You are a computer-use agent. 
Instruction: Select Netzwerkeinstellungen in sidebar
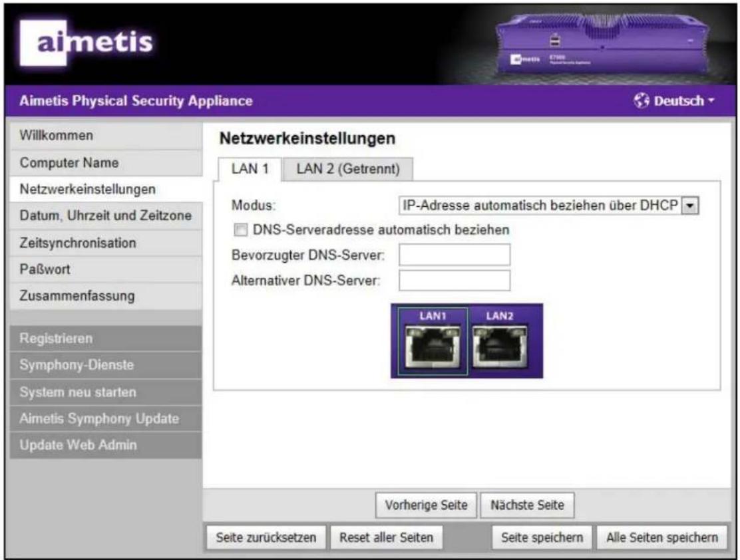point(106,189)
